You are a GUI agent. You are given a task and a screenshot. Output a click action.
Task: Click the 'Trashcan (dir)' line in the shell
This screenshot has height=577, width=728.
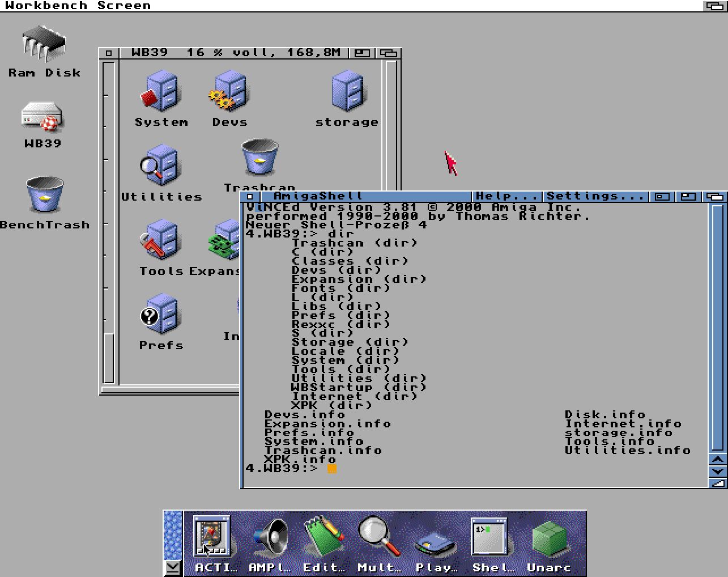[355, 243]
